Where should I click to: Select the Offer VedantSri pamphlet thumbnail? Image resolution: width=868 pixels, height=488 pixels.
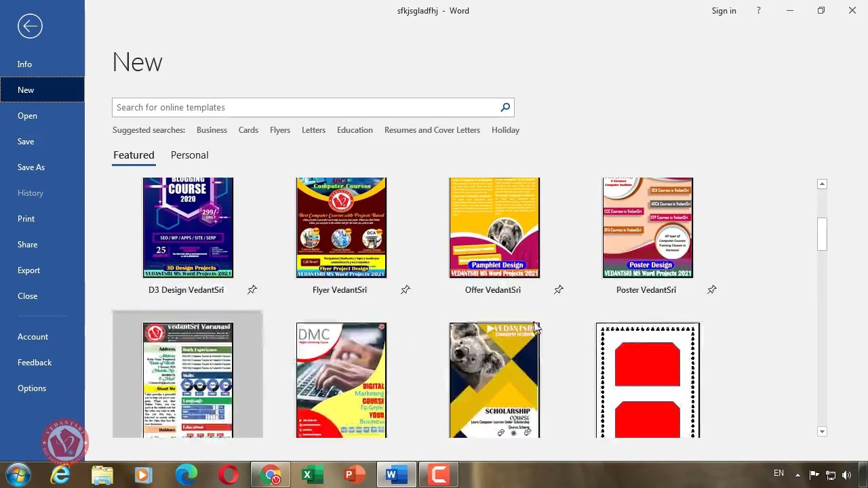coord(494,228)
